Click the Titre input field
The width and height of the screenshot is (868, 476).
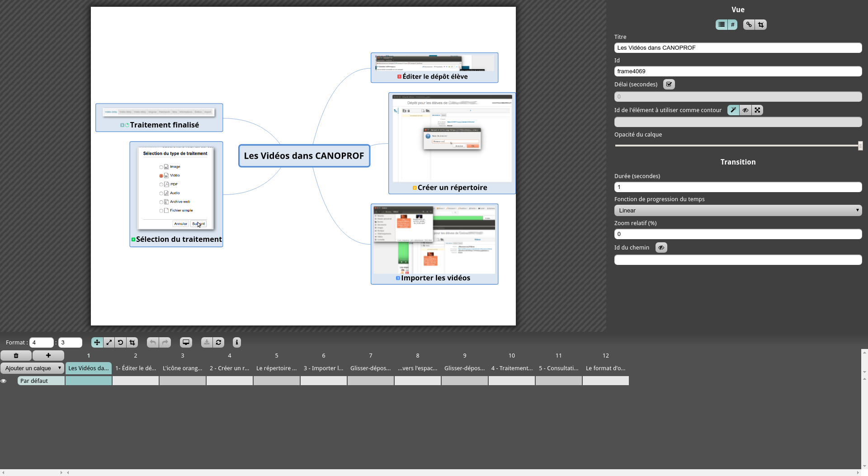click(738, 47)
